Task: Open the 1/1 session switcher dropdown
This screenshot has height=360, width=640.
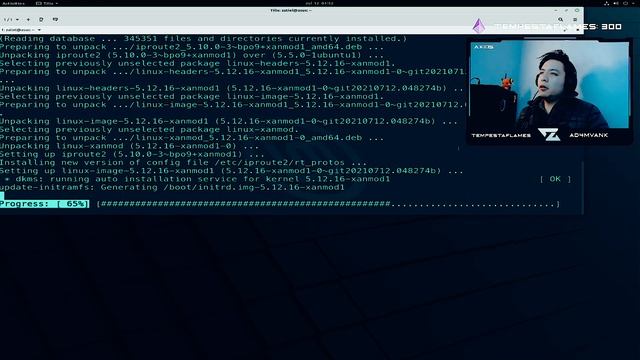Action: (x=11, y=20)
